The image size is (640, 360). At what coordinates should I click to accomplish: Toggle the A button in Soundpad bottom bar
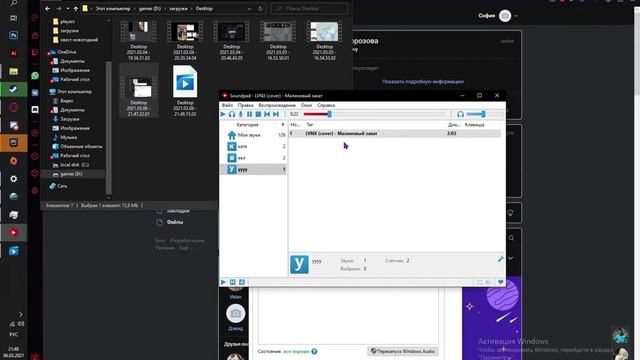[x=242, y=282]
